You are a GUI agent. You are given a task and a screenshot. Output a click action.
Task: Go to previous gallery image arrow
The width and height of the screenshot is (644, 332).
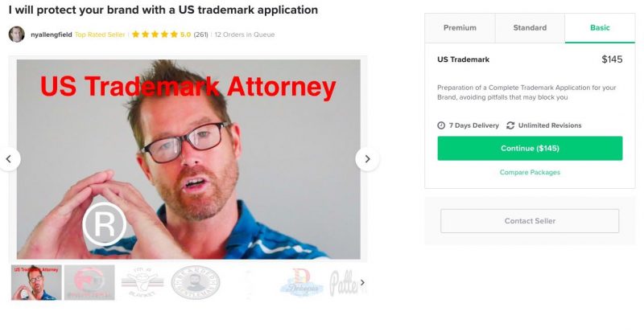point(8,159)
